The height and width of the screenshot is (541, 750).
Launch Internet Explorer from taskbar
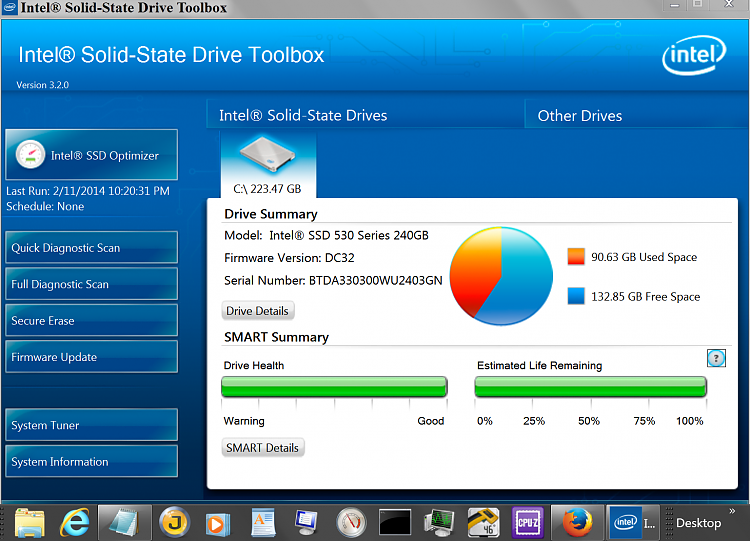click(x=75, y=522)
